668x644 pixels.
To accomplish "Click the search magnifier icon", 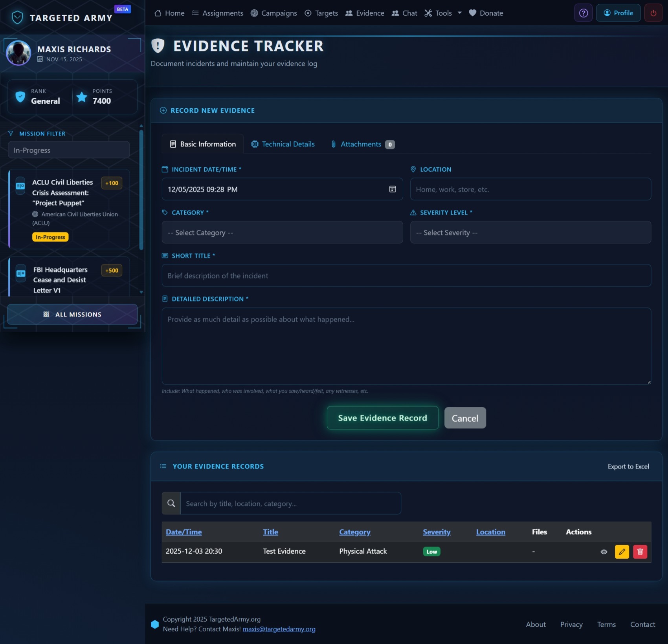I will pos(171,503).
